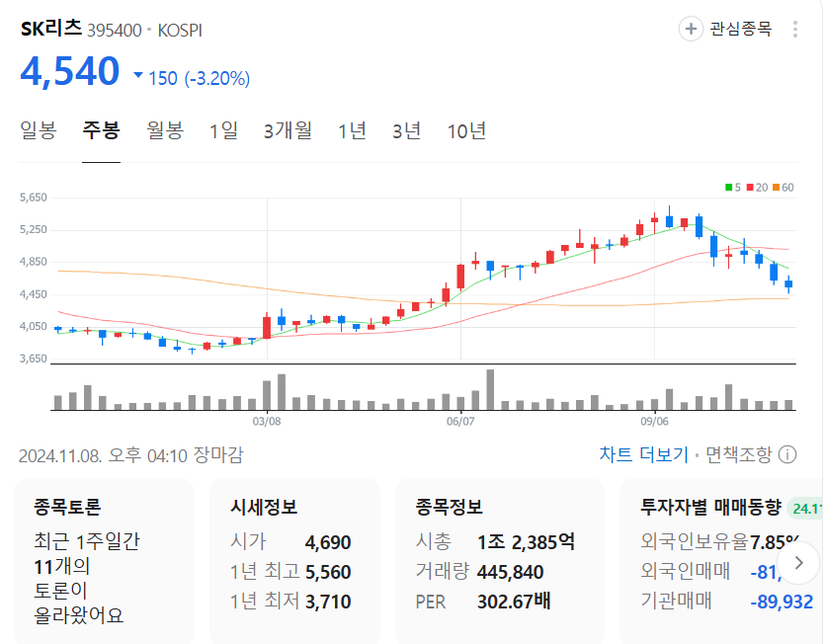The width and height of the screenshot is (827, 644).
Task: Show the 1일 chart range
Action: point(223,130)
